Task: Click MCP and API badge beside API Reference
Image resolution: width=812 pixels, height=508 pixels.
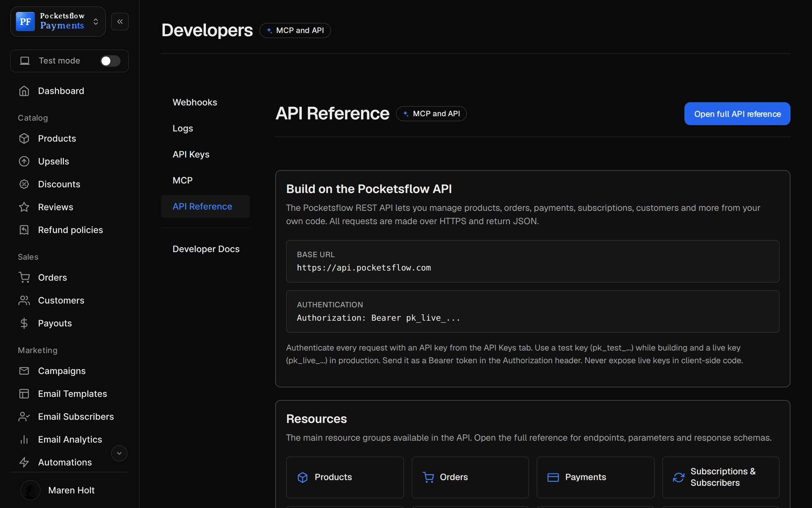Action: pyautogui.click(x=431, y=114)
